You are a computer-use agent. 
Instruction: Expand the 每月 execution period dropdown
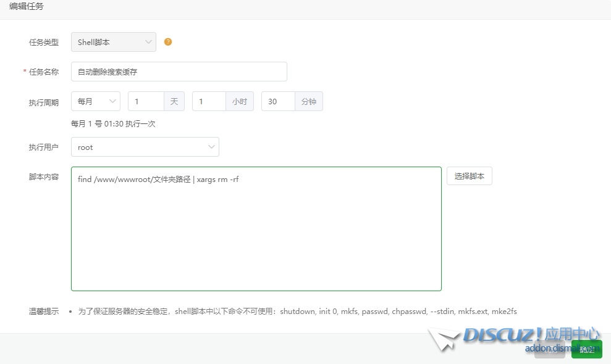pyautogui.click(x=96, y=101)
